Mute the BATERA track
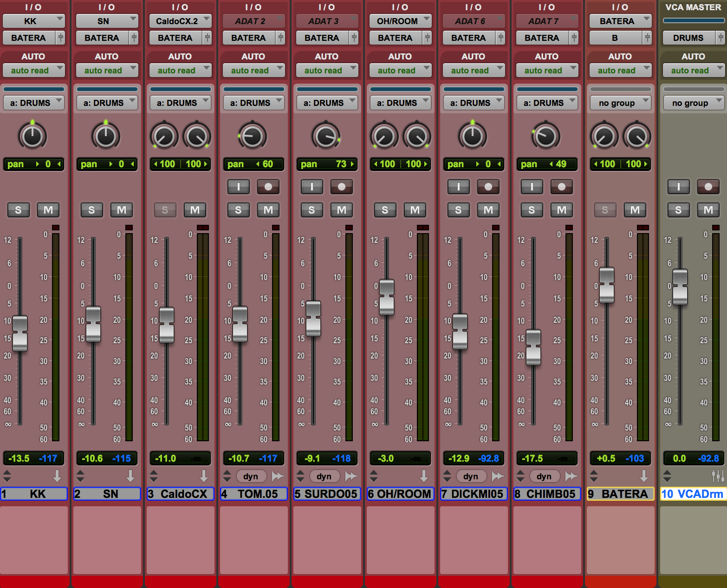 click(635, 210)
